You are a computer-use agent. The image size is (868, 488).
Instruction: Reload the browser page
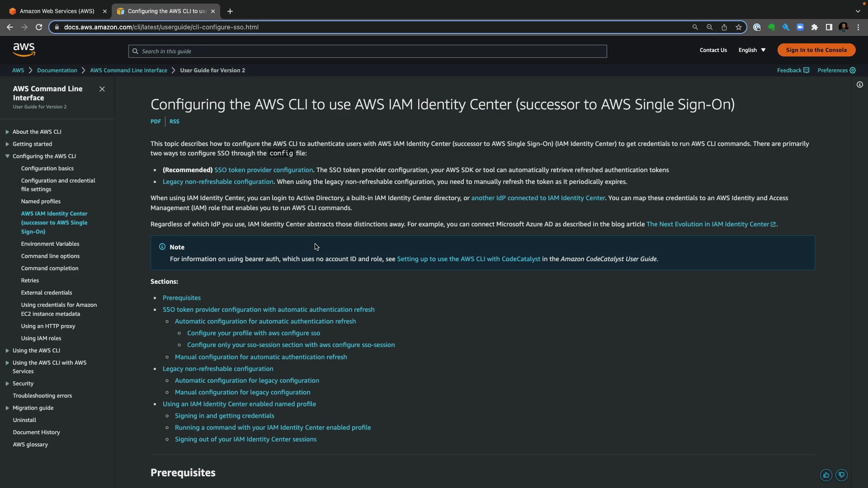click(x=39, y=27)
